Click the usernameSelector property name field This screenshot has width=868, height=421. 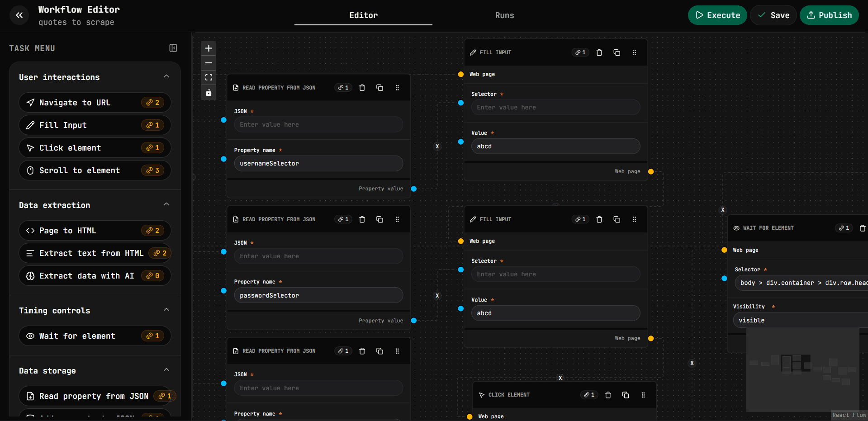click(318, 163)
